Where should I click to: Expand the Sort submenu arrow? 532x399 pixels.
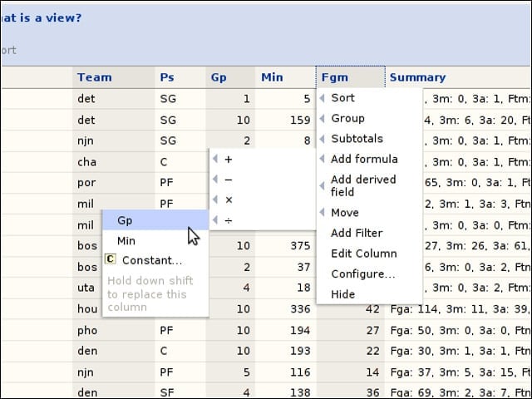point(322,98)
